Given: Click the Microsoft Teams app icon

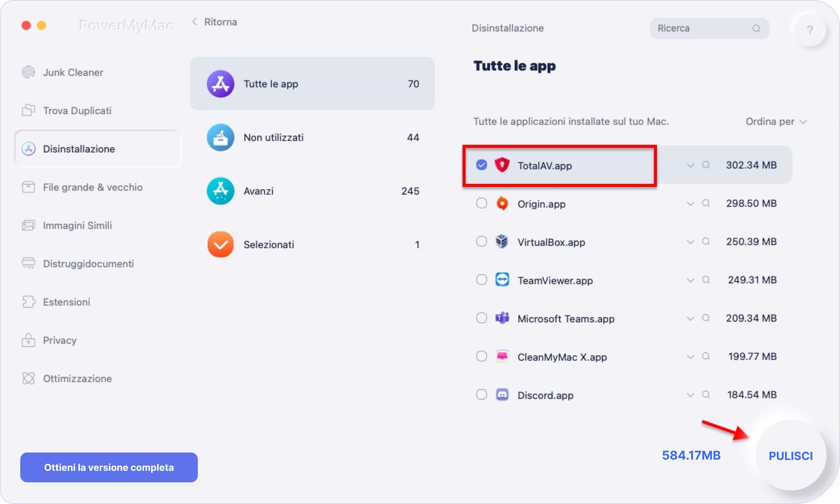Looking at the screenshot, I should (502, 318).
